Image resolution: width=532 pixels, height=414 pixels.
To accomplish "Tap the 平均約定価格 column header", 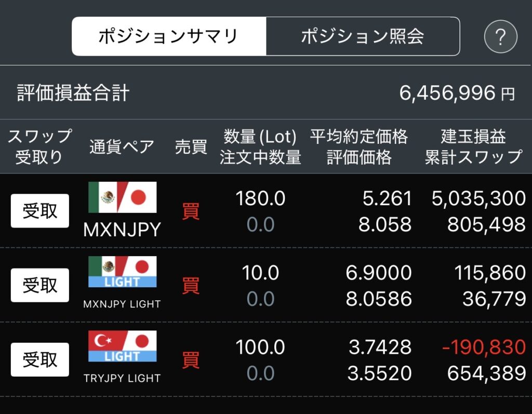I will [359, 138].
